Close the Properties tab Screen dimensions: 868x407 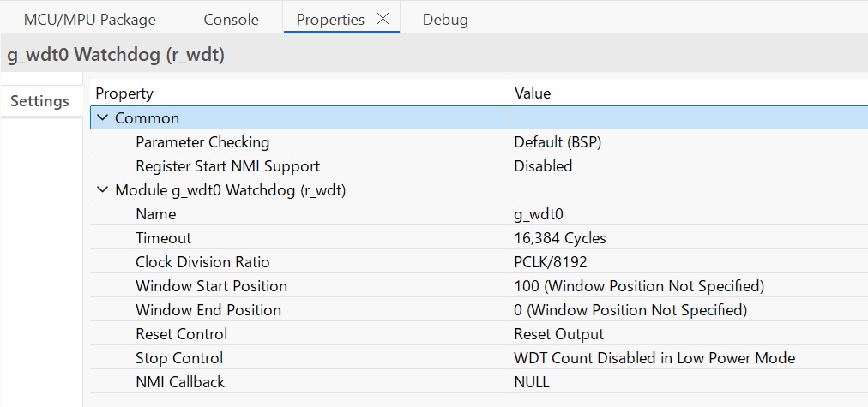383,19
